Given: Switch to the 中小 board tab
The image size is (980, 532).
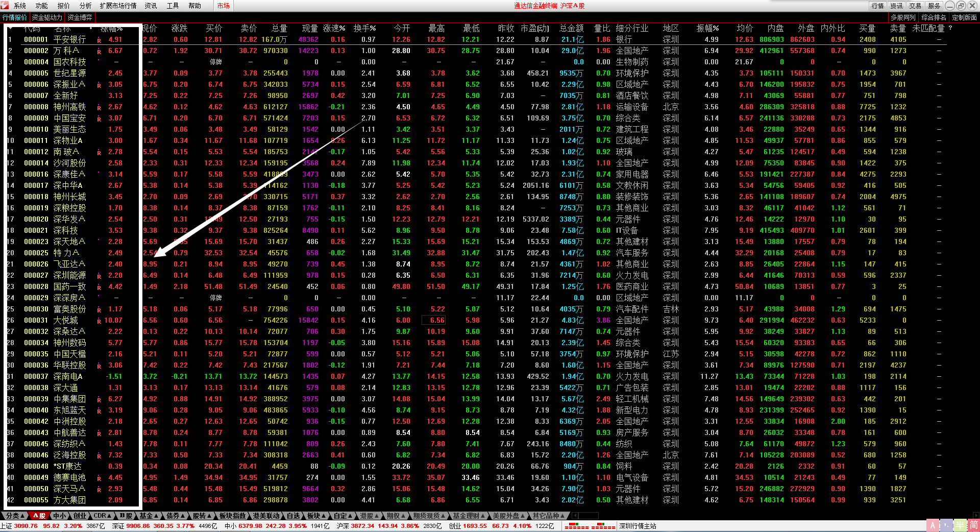Looking at the screenshot, I should [x=59, y=516].
